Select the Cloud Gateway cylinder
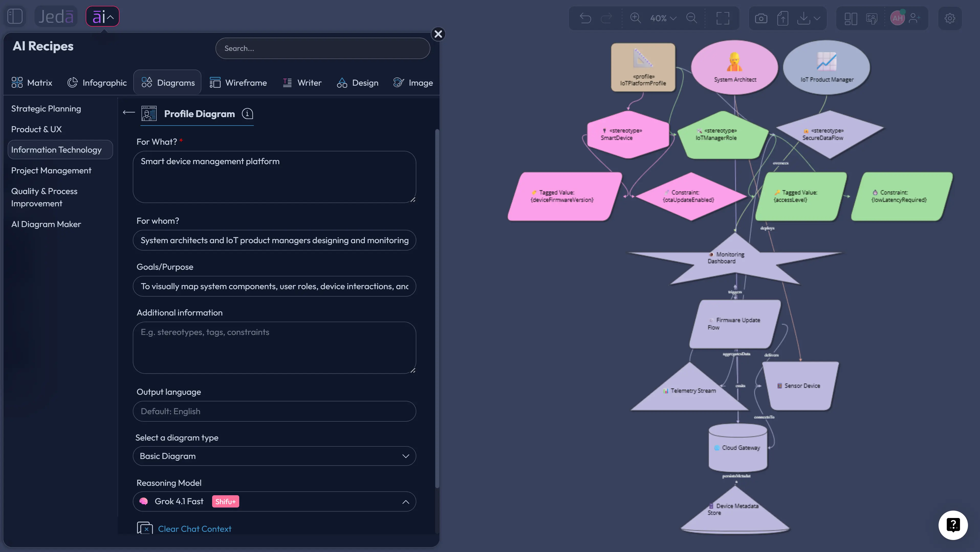Screen dimensions: 980x552 click(x=738, y=448)
